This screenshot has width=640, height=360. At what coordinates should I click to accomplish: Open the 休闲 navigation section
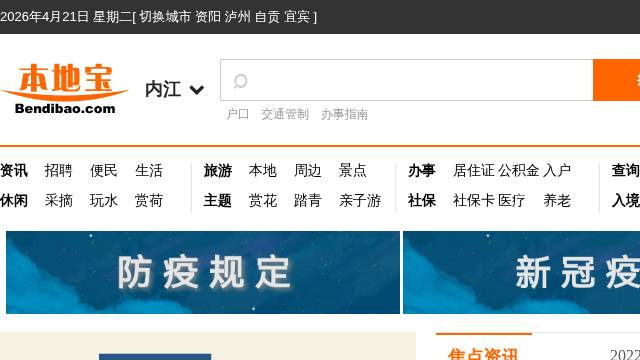pyautogui.click(x=14, y=200)
